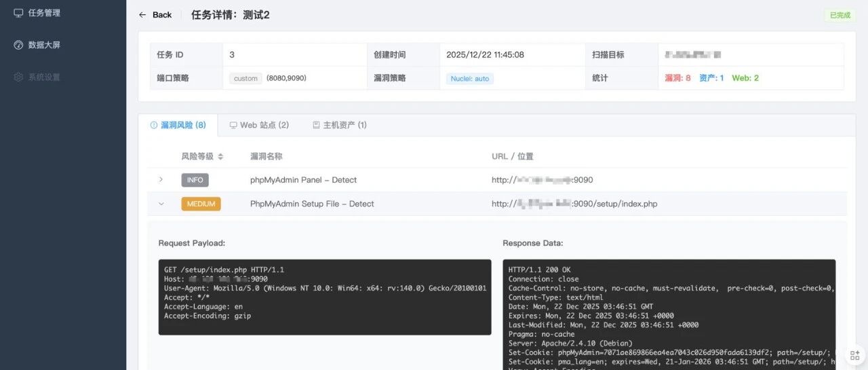Click the monitor icon beside 任务管理
Viewport: 868px width, 370px height.
19,13
